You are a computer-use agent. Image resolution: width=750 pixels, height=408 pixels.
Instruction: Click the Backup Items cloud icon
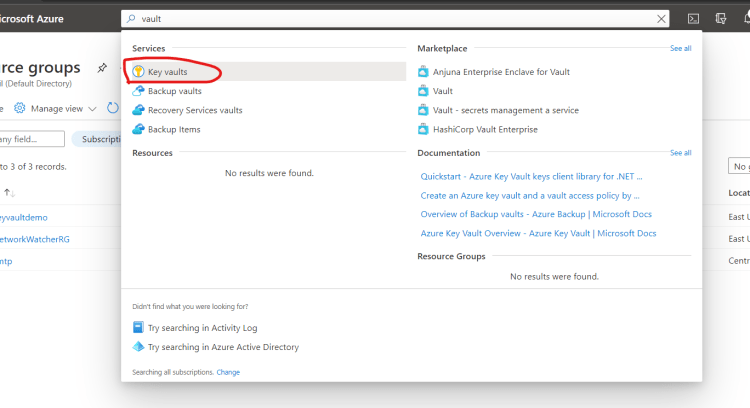[x=138, y=129]
